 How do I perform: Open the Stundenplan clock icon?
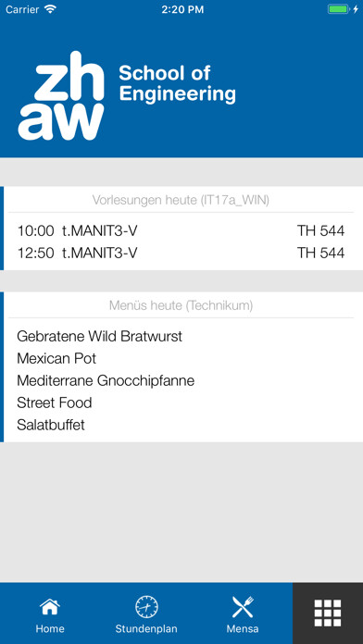pyautogui.click(x=146, y=607)
